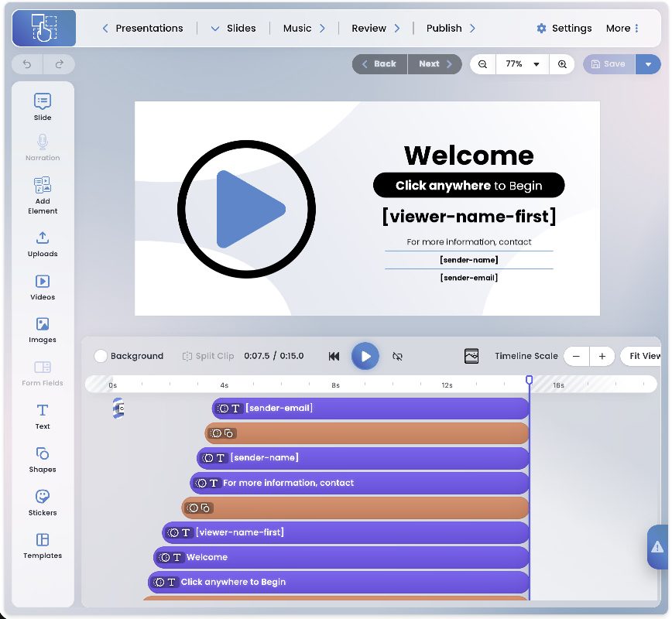Play the timeline preview
This screenshot has width=672, height=619.
click(x=365, y=356)
